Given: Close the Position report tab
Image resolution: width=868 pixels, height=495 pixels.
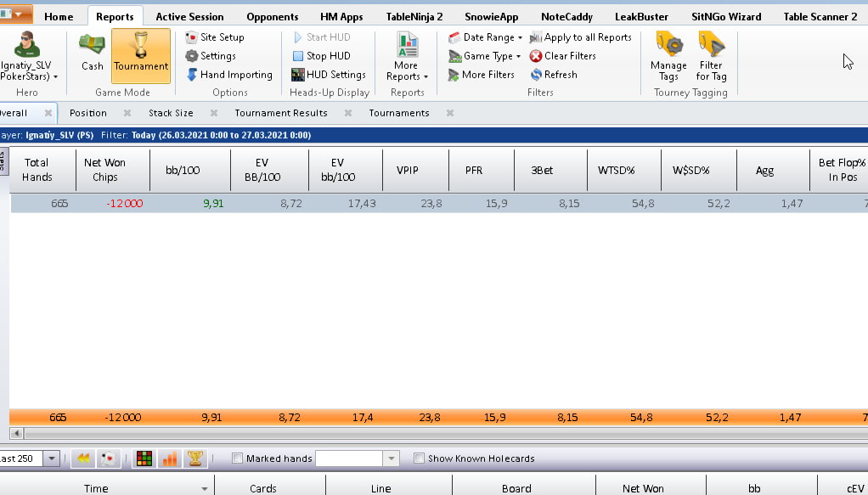Looking at the screenshot, I should tap(127, 113).
